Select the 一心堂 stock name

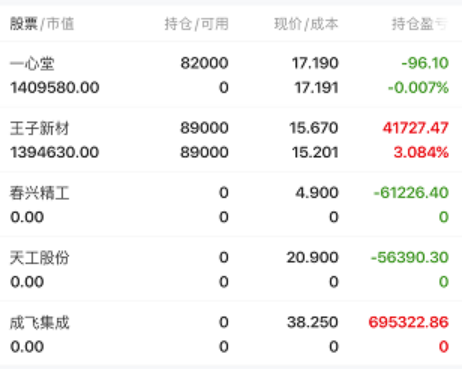pyautogui.click(x=32, y=63)
